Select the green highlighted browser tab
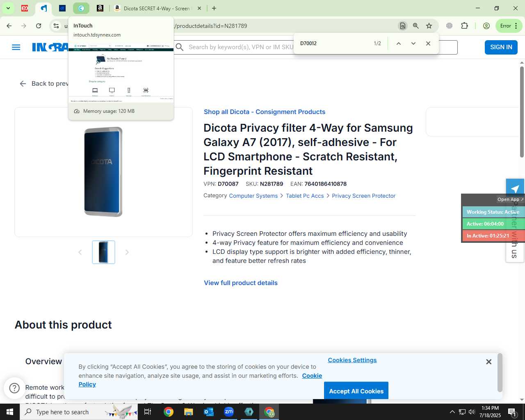525x420 pixels. coord(81,8)
